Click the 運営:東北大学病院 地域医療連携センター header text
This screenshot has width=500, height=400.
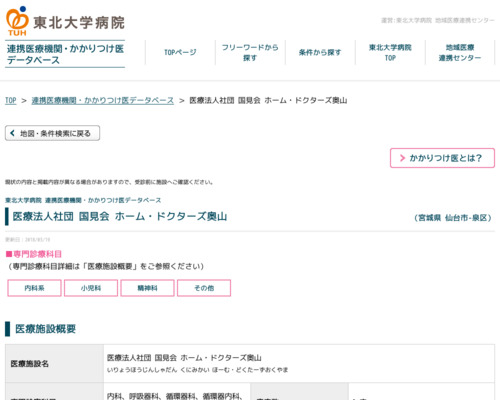pos(438,20)
